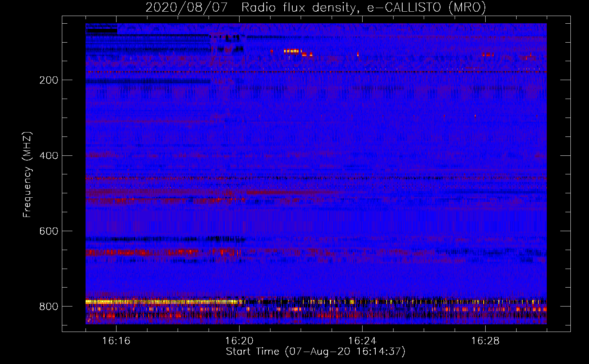Click the 16:16 time tick label

tap(116, 341)
